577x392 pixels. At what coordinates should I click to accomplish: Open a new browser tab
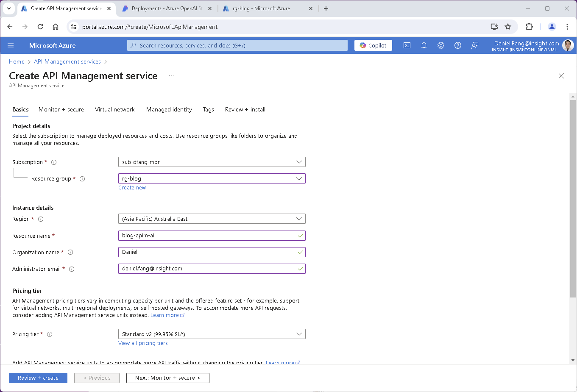326,8
